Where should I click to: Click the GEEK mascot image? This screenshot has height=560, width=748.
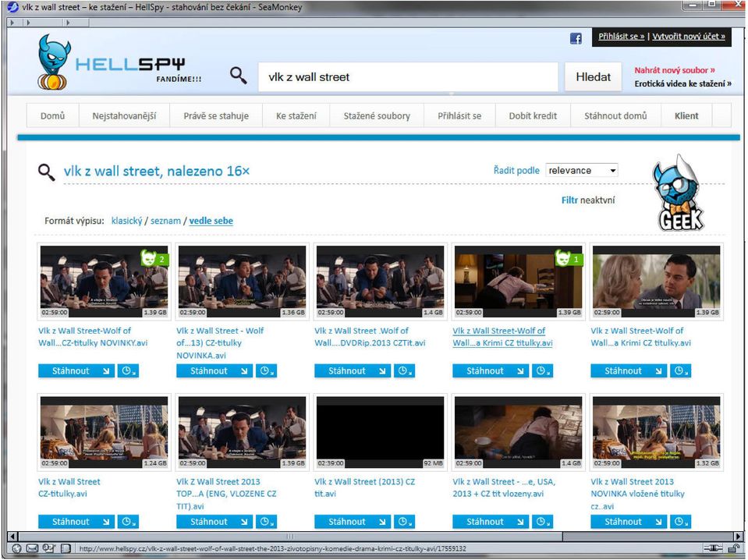click(x=679, y=193)
